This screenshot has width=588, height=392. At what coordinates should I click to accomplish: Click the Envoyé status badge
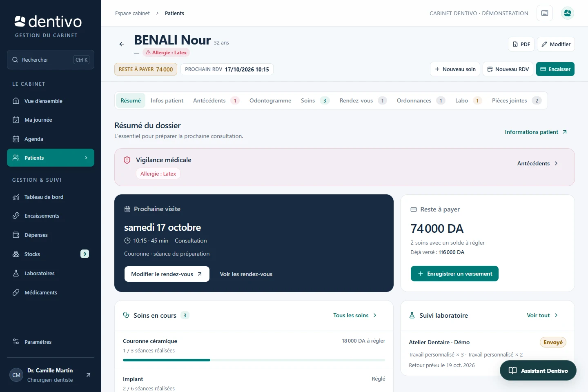coord(553,342)
